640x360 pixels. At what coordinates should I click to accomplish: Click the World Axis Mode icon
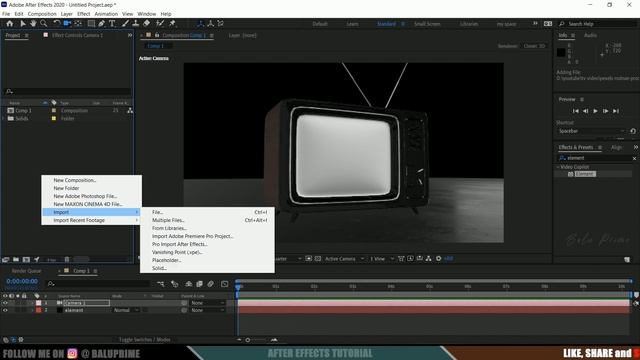tap(211, 24)
